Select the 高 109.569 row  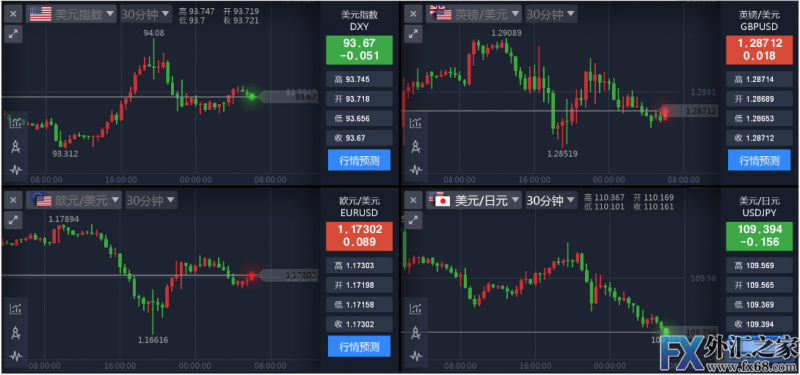click(759, 265)
